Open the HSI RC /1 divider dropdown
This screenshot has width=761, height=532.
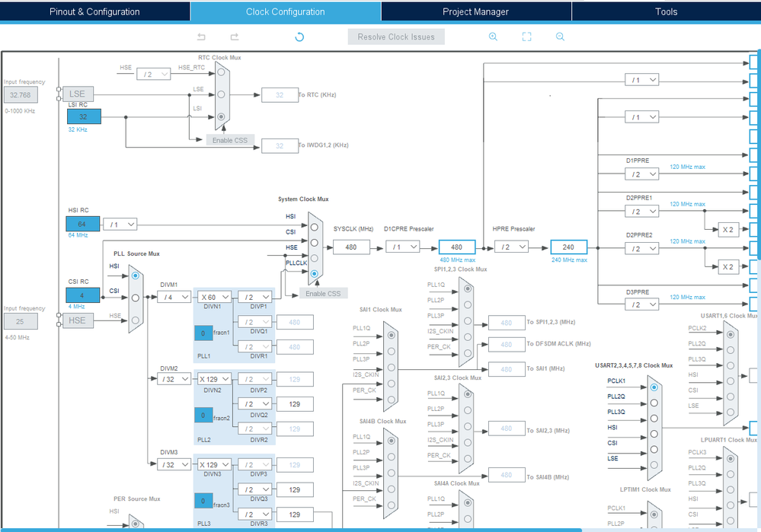[120, 225]
